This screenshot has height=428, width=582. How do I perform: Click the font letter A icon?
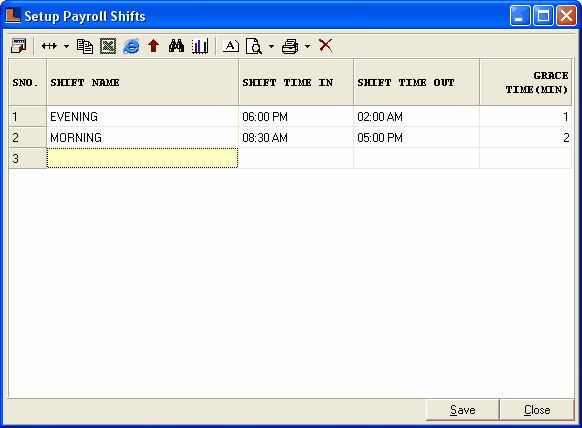coord(230,46)
